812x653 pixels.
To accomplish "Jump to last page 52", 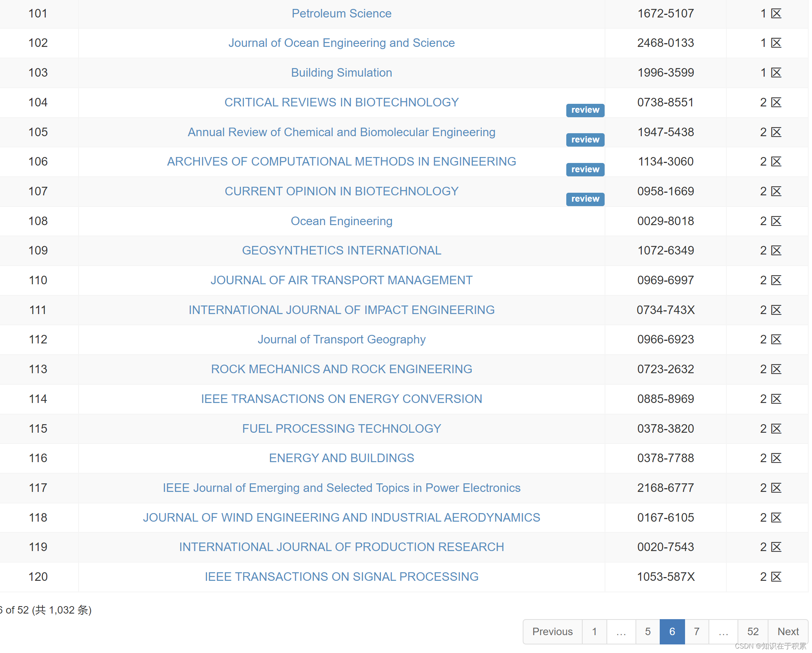I will (752, 631).
